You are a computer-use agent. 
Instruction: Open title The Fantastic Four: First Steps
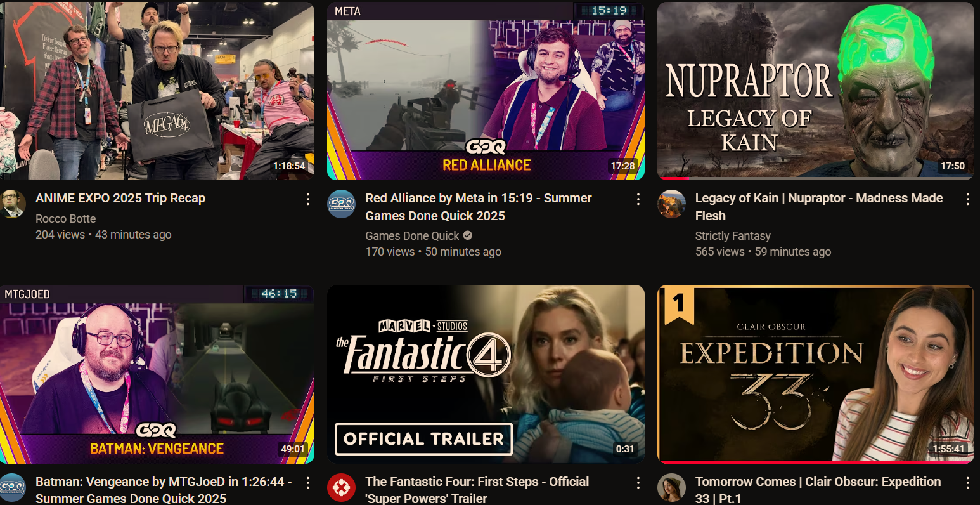pyautogui.click(x=477, y=490)
